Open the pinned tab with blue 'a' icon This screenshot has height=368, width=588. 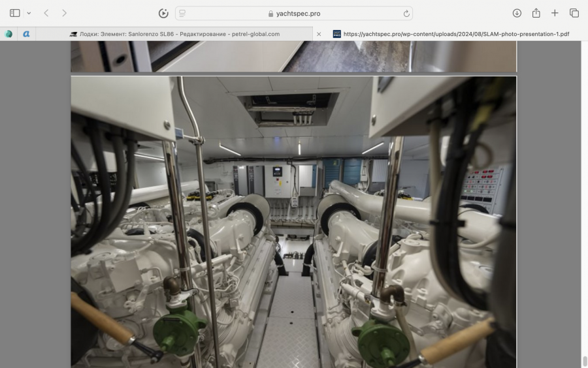[x=27, y=34]
